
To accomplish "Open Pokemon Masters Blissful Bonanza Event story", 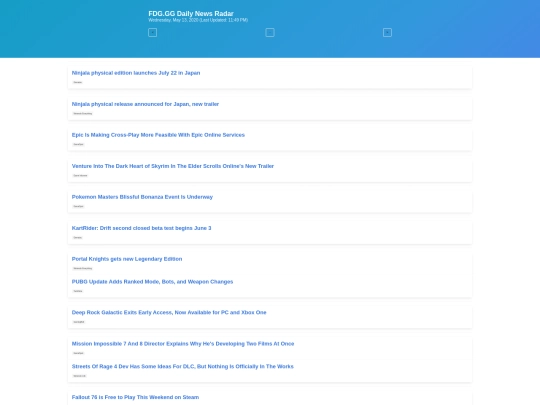I will click(142, 197).
